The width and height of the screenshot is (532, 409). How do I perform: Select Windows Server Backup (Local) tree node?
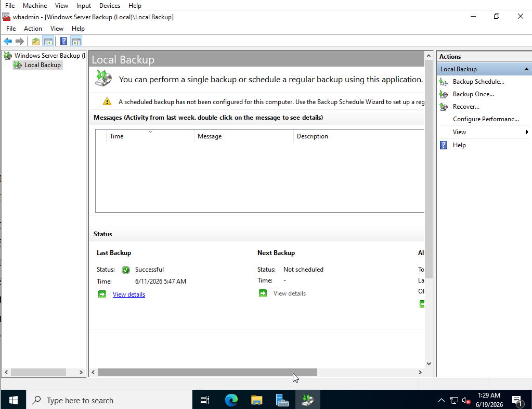[49, 55]
